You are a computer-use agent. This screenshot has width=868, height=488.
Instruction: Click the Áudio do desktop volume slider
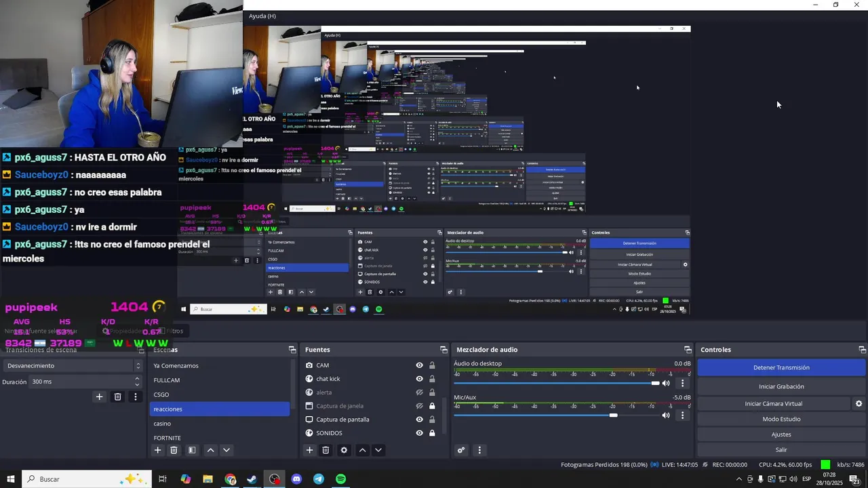coord(556,383)
